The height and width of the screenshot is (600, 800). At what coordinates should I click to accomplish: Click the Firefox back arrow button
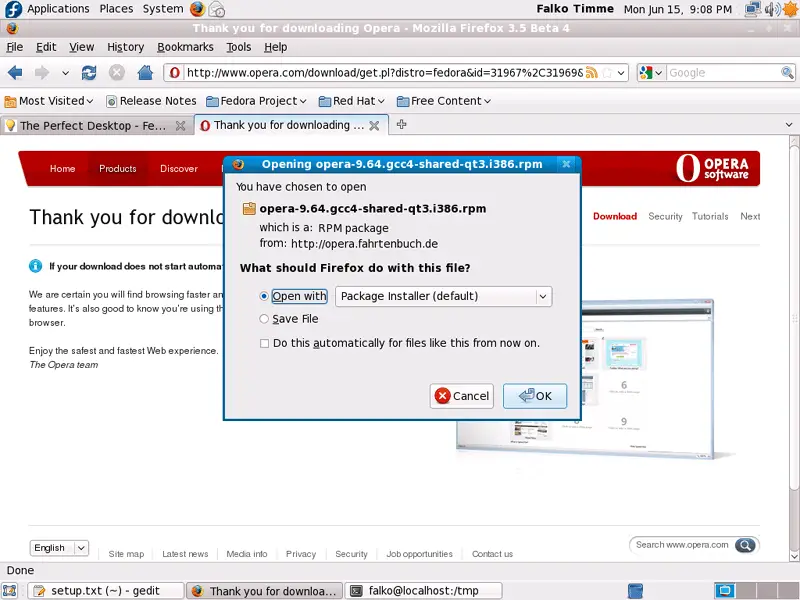click(x=15, y=72)
